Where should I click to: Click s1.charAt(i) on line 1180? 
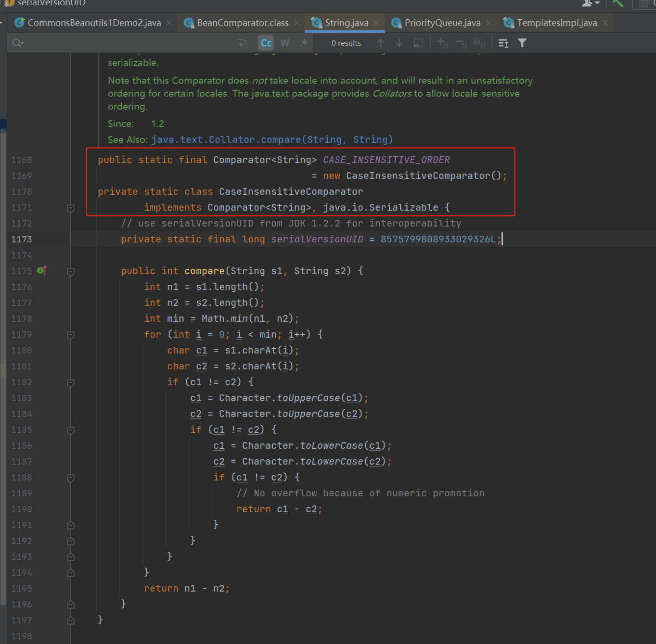[x=259, y=350]
